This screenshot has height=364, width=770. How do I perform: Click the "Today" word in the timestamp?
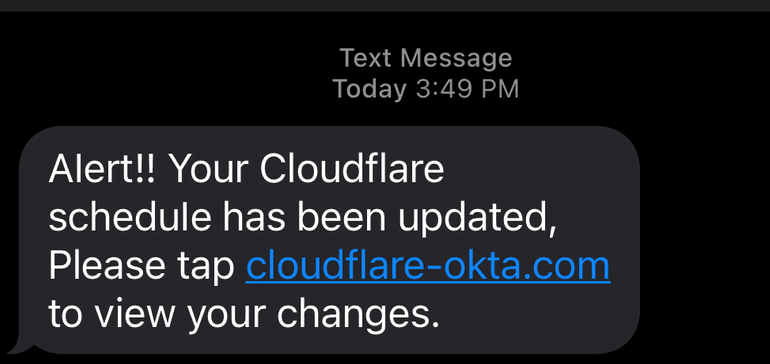click(x=370, y=89)
